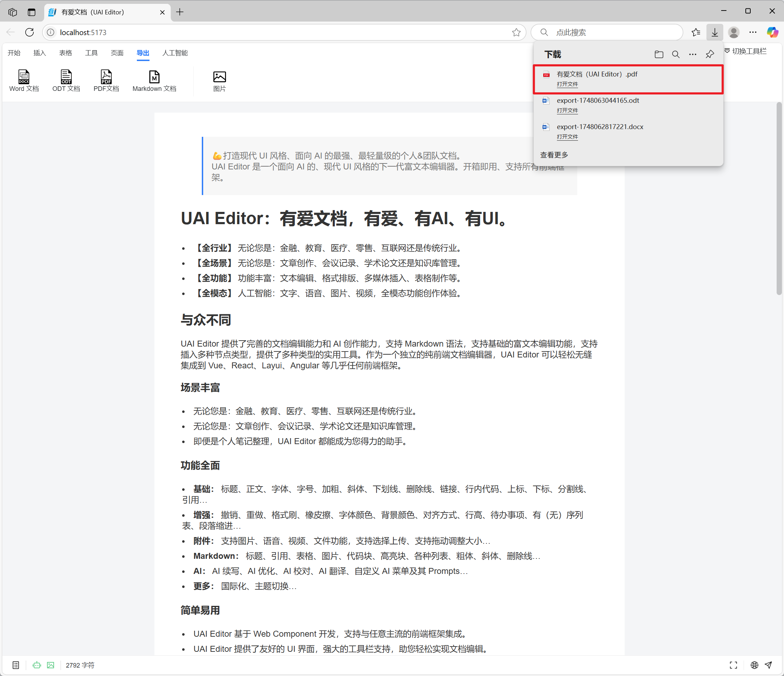Switch to the 插入 tab

40,53
